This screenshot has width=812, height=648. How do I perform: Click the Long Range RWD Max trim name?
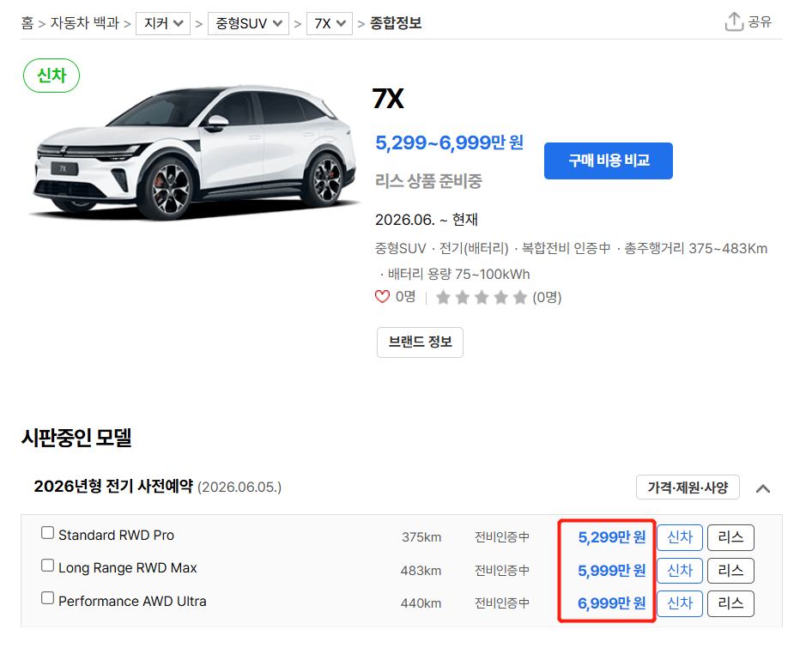pos(127,568)
